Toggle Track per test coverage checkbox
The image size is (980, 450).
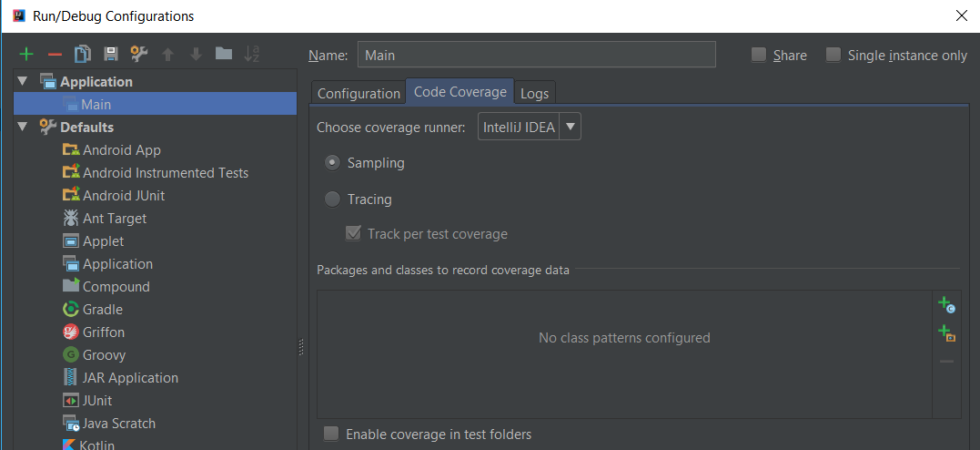click(x=353, y=234)
